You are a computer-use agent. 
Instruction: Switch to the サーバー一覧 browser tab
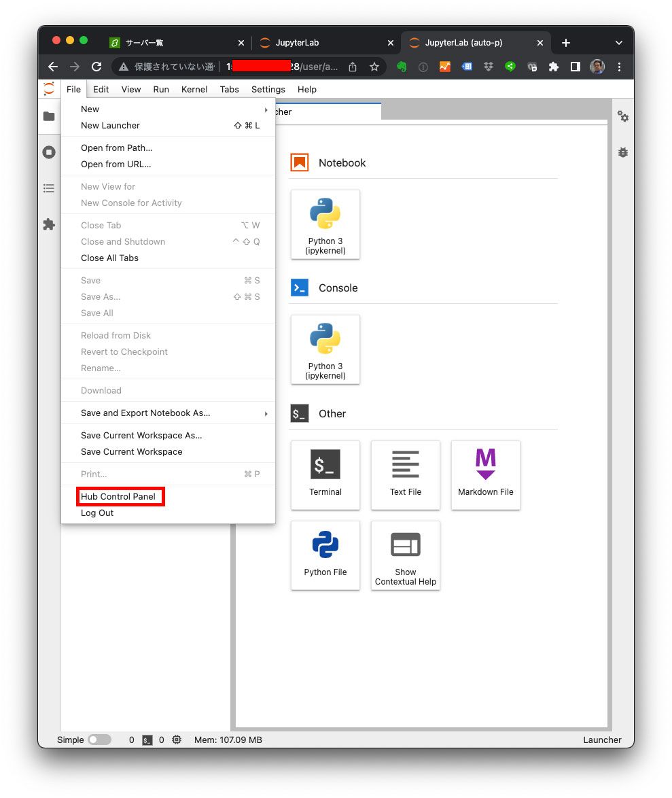177,43
